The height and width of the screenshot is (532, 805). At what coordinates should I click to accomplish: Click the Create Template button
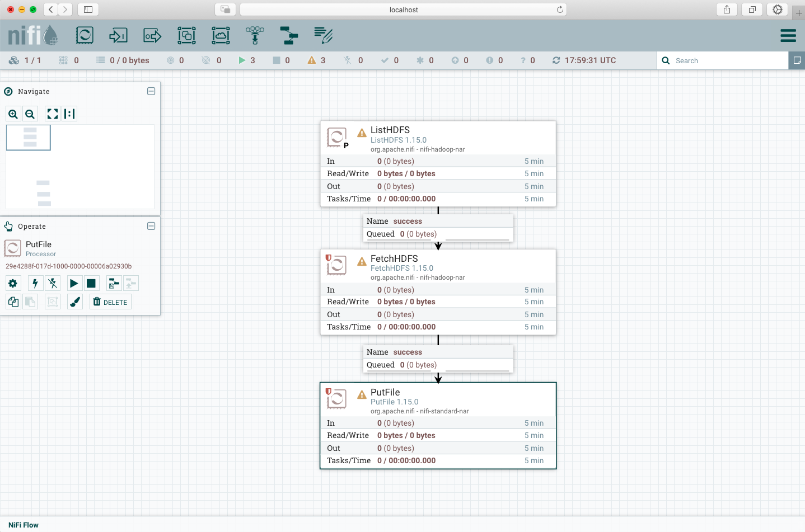tap(114, 284)
